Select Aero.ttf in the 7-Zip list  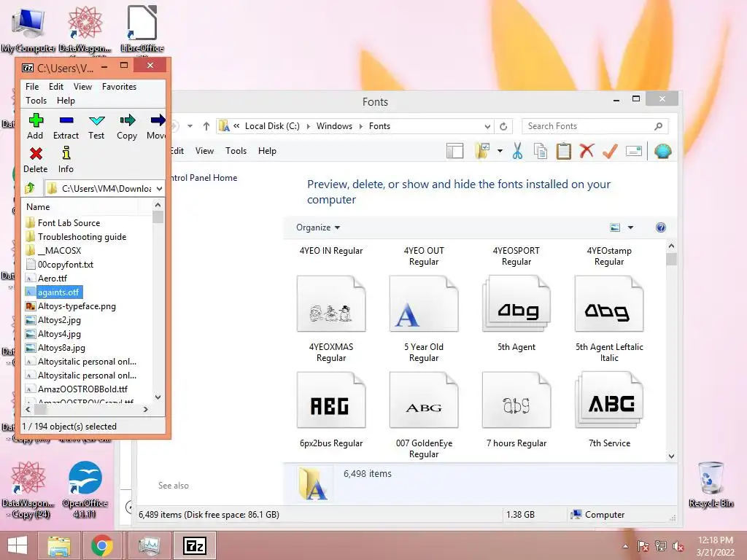[x=53, y=278]
